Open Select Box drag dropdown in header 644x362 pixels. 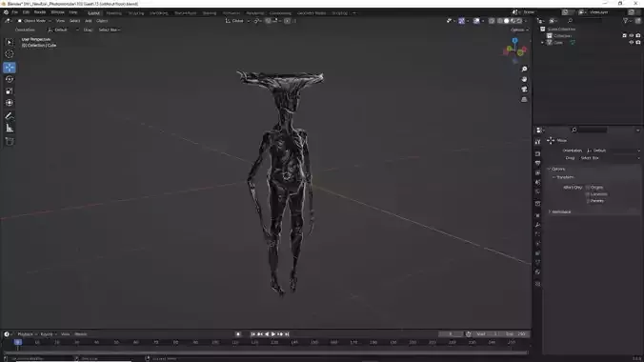coord(110,30)
